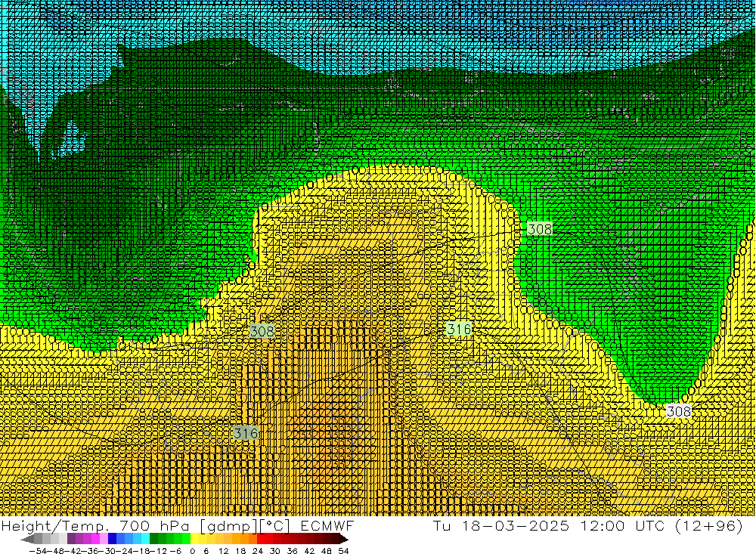
Task: Pick the cyan legend swatch
Action: point(146,540)
